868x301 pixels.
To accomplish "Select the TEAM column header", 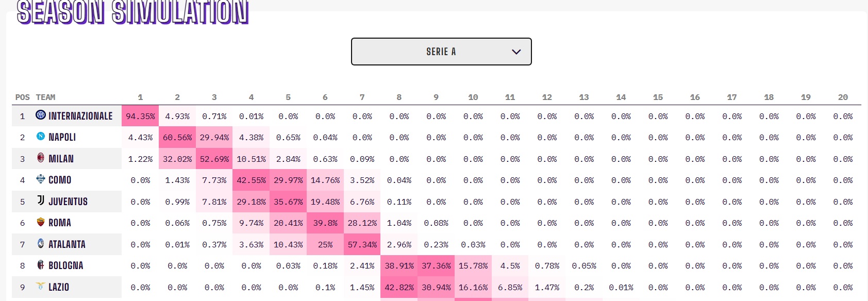I will tap(45, 97).
